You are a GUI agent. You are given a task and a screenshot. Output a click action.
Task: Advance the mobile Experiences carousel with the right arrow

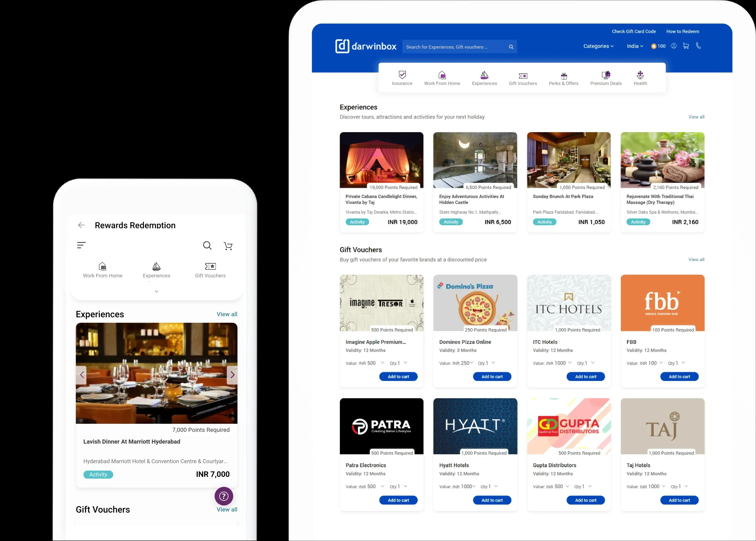232,375
